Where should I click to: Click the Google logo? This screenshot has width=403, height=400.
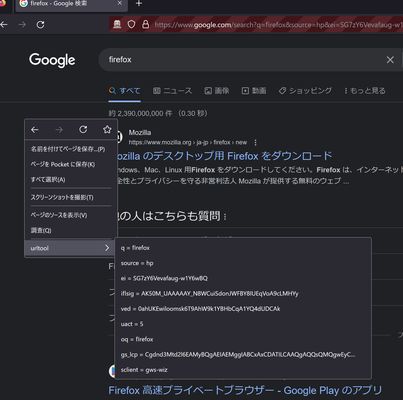pyautogui.click(x=52, y=60)
